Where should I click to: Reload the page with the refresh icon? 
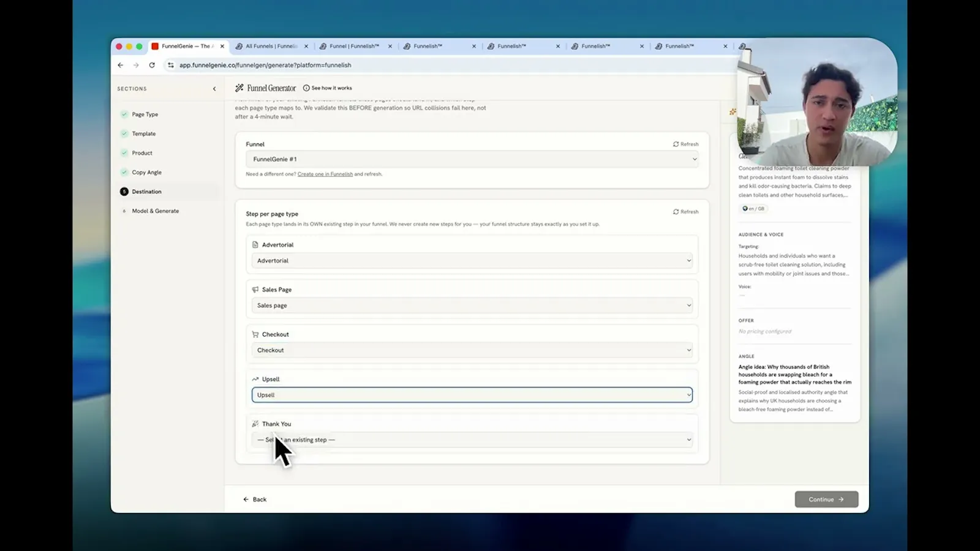point(152,65)
